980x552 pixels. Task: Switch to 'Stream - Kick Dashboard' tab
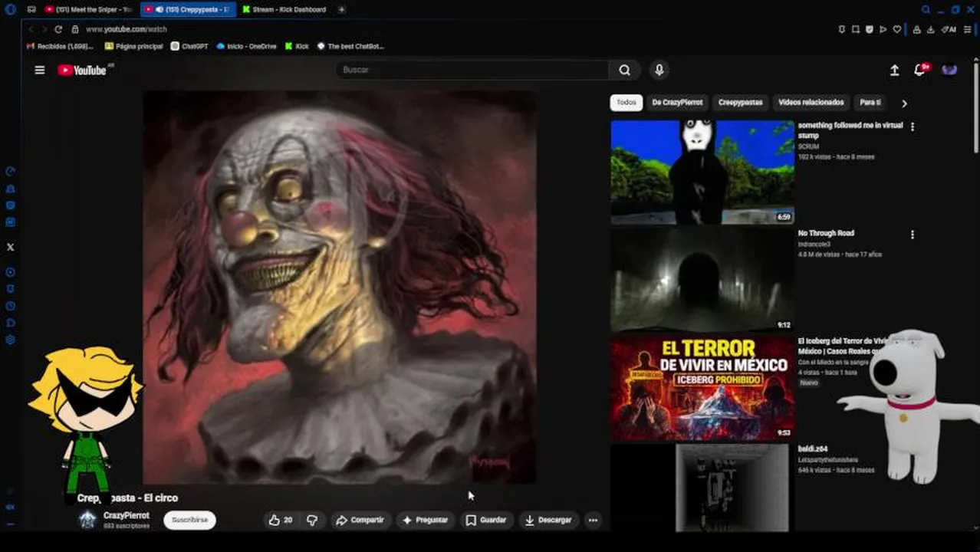(x=284, y=9)
